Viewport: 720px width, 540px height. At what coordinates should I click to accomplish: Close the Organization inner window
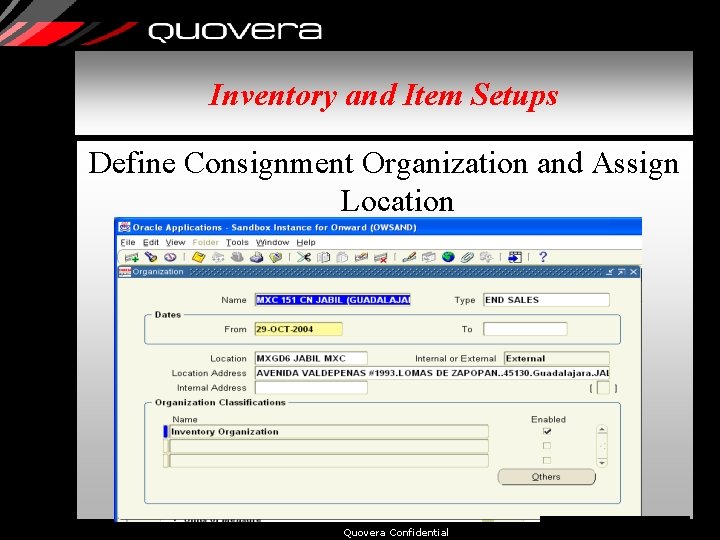coord(633,272)
